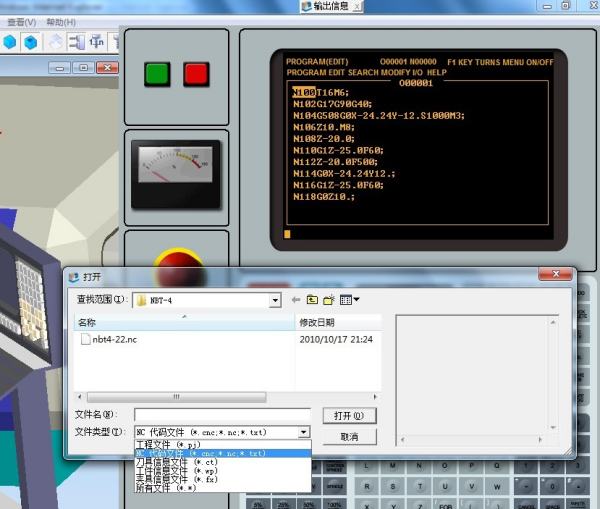Collapse the file type dropdown arrow
600x509 pixels.
click(x=304, y=433)
